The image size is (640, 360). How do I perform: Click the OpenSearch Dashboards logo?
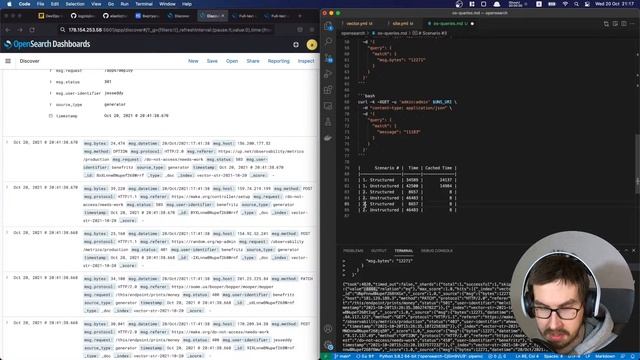(47, 44)
